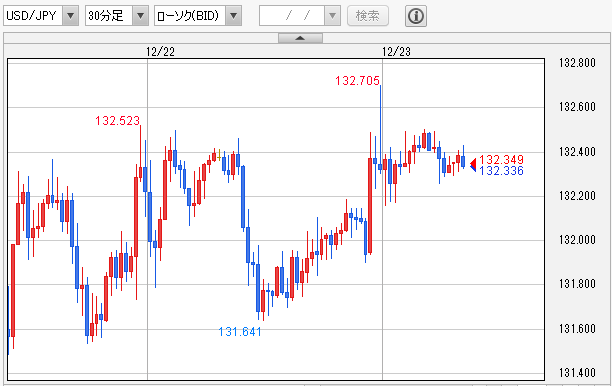The height and width of the screenshot is (386, 612).
Task: Click the 12/22 date label
Action: tap(160, 52)
